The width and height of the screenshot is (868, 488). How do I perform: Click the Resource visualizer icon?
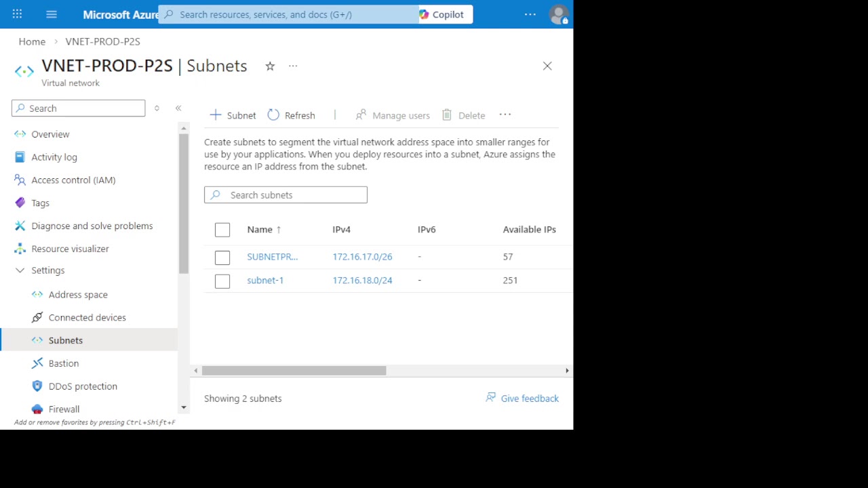[20, 249]
